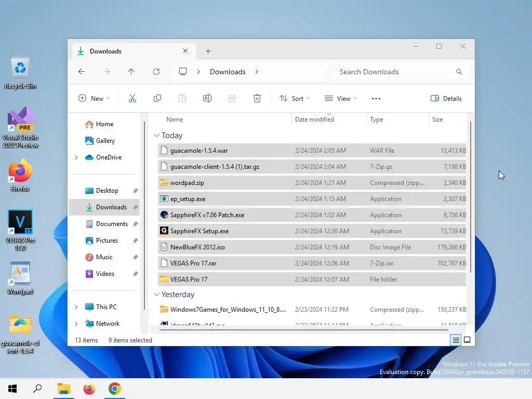Screen dimensions: 532x399
Task: Launch Firefox from the taskbar
Action: pyautogui.click(x=89, y=389)
